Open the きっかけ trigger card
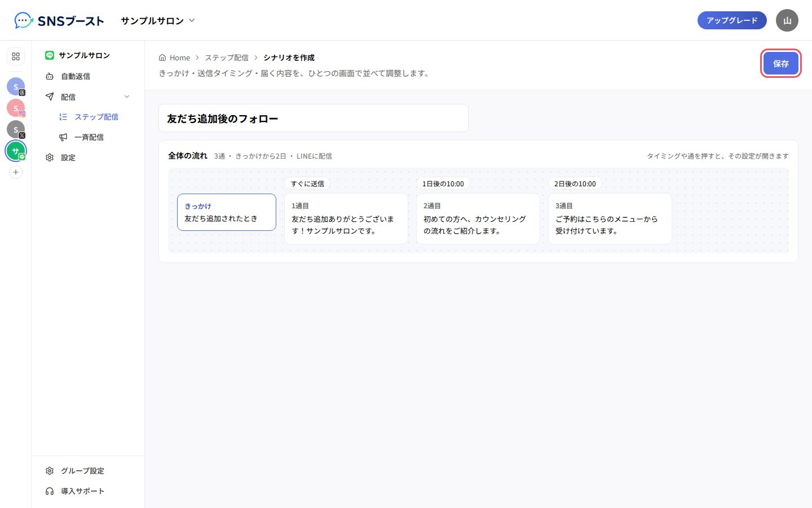The height and width of the screenshot is (508, 812). [x=227, y=212]
